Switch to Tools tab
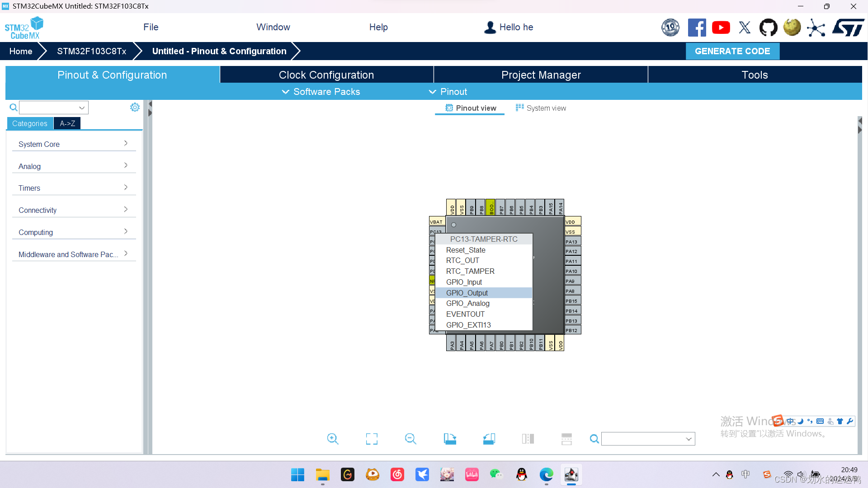Screen dimensions: 868x488 coord(755,75)
